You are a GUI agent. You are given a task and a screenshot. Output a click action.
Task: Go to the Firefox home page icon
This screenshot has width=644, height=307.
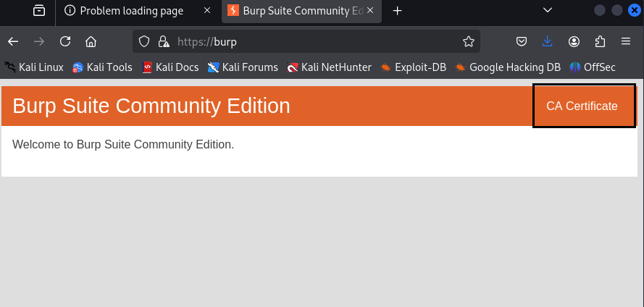[91, 41]
